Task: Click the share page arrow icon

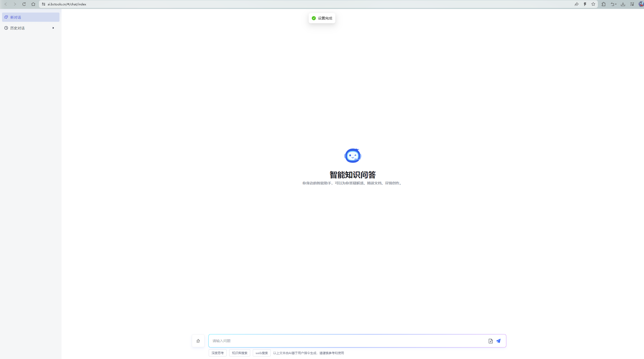Action: 577,4
